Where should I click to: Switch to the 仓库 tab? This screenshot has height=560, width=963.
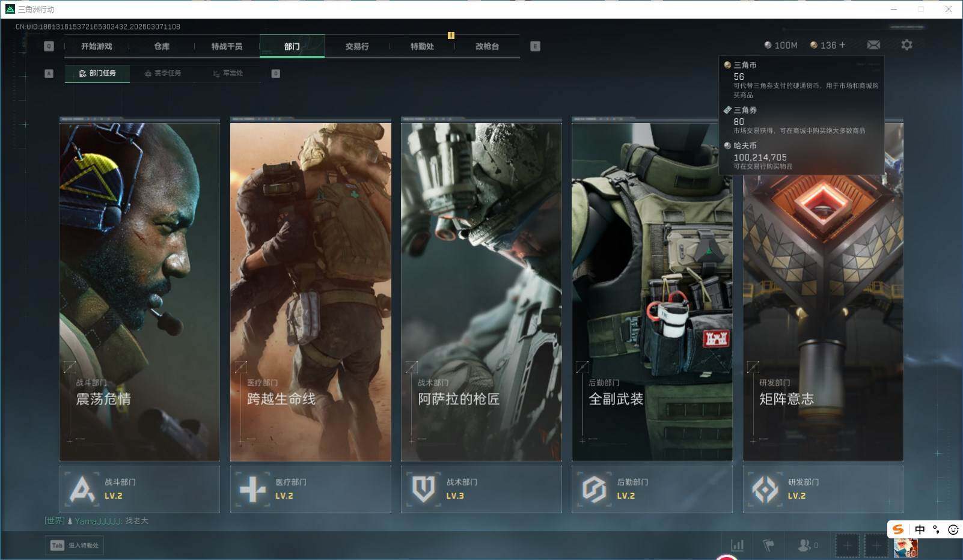click(162, 46)
